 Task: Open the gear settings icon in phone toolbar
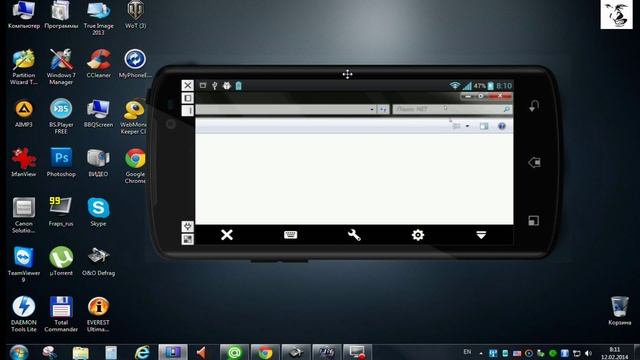[418, 235]
